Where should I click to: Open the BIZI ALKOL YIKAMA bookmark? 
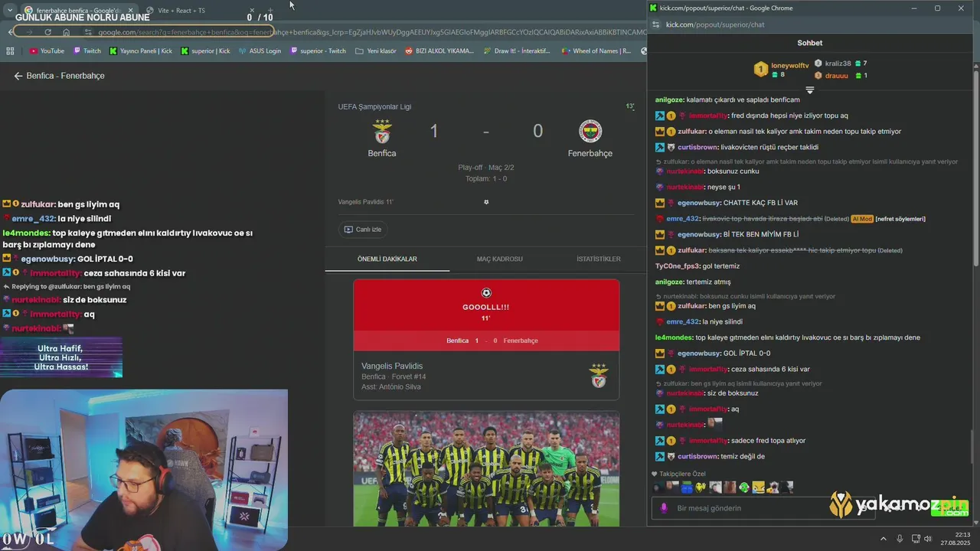[440, 51]
